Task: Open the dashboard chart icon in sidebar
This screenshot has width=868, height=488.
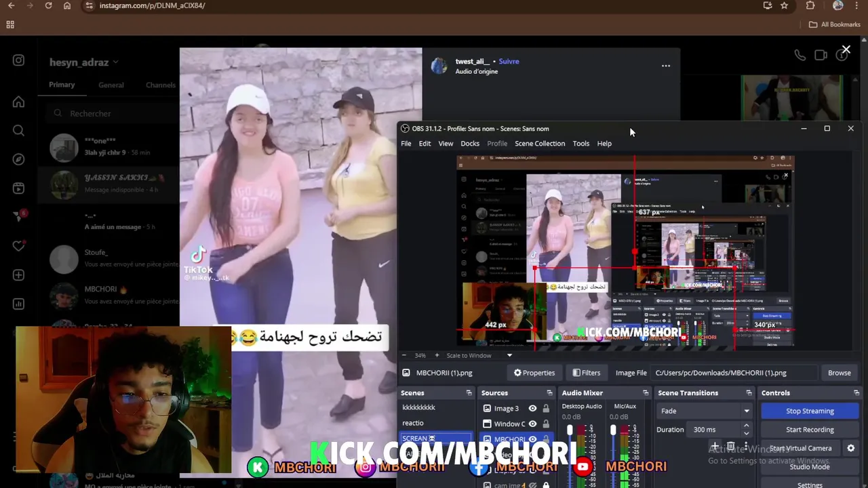Action: (x=18, y=304)
